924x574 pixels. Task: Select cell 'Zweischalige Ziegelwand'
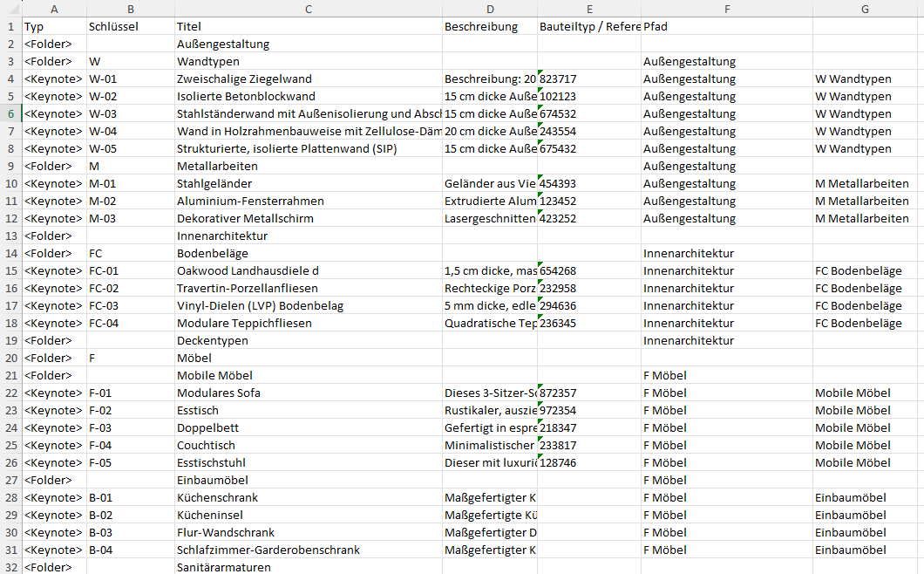(x=308, y=79)
